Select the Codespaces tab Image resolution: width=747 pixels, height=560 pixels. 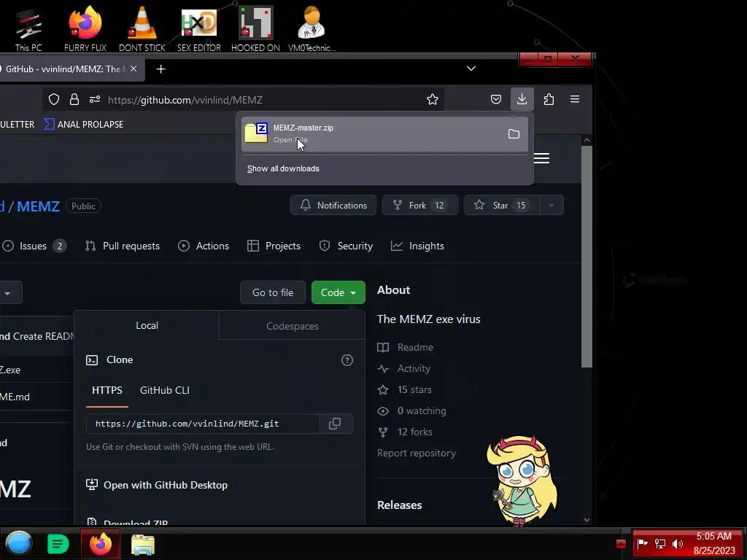[x=292, y=326]
